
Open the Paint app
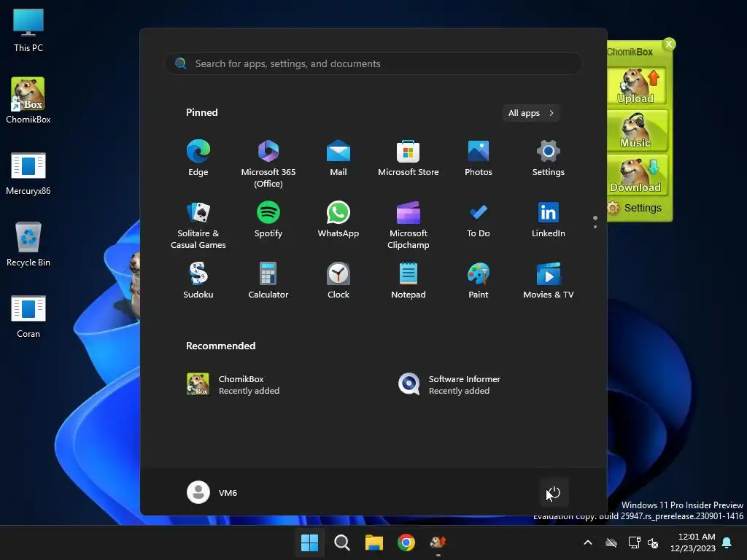click(x=479, y=281)
